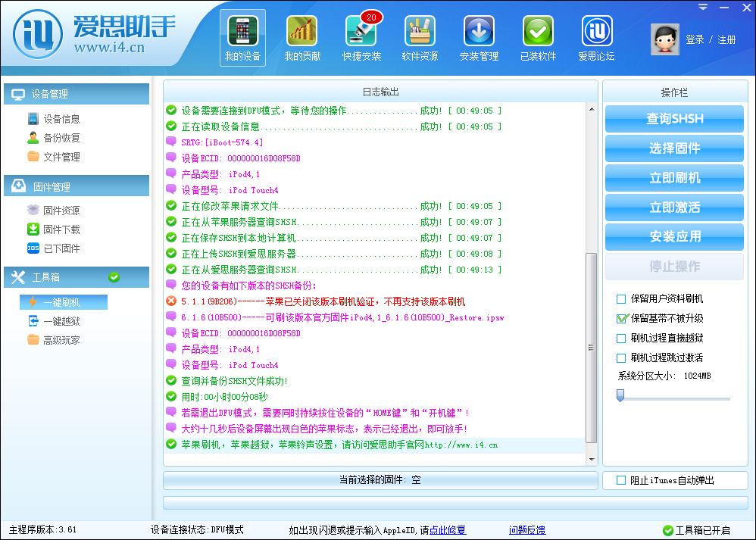Screen dimensions: 756x540
Task: Select 备份恢复 in the sidebar
Action: coord(54,138)
